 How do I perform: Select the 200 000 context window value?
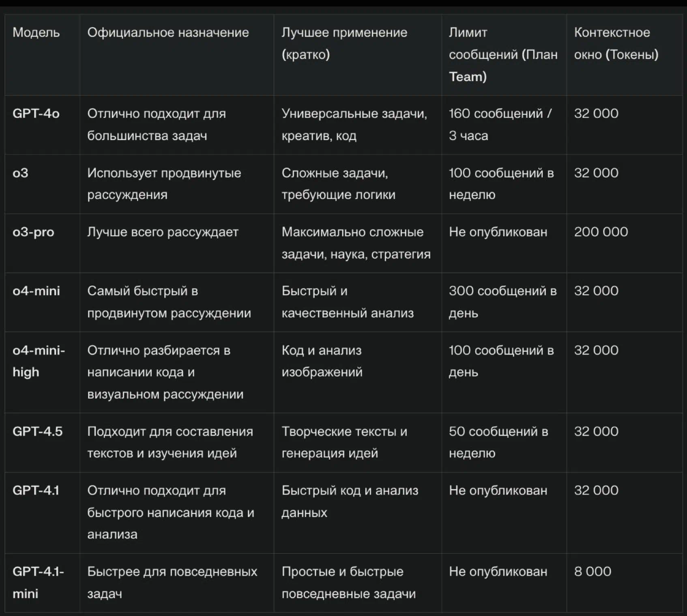click(601, 232)
